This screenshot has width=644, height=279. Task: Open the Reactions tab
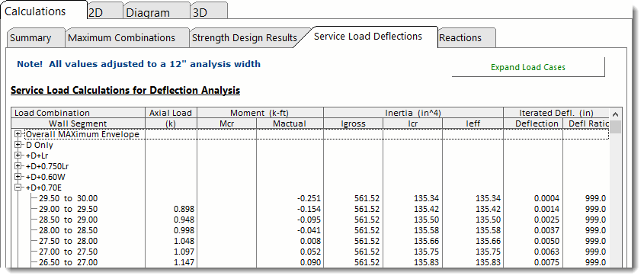[466, 38]
